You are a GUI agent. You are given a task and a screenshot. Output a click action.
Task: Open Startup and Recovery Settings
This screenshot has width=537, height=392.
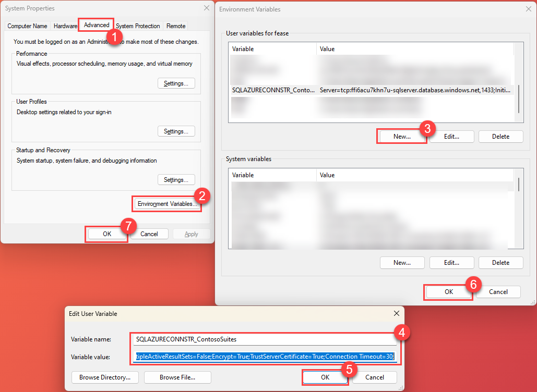coord(176,179)
